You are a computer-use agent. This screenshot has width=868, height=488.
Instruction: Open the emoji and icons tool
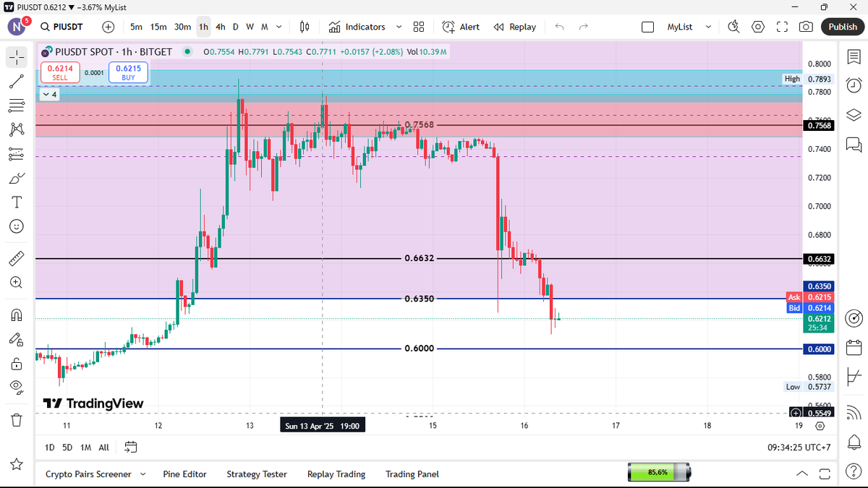coord(17,226)
